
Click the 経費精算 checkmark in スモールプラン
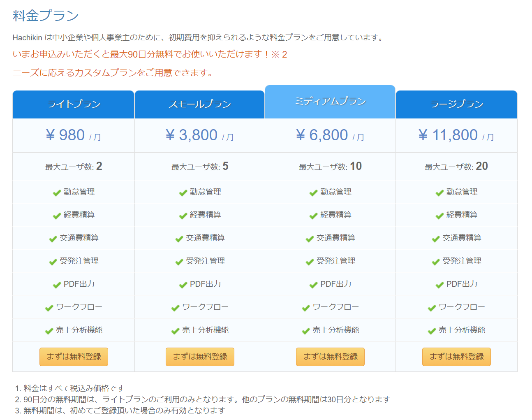tap(183, 216)
